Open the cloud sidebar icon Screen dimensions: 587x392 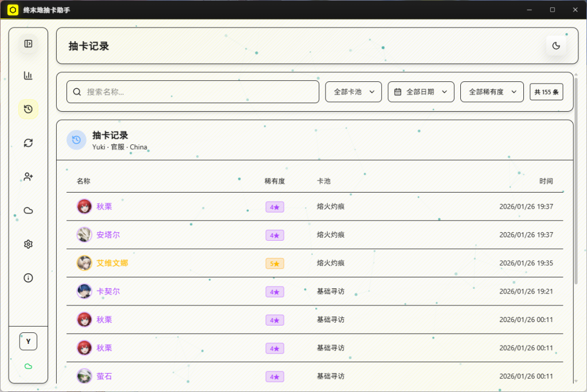(28, 210)
